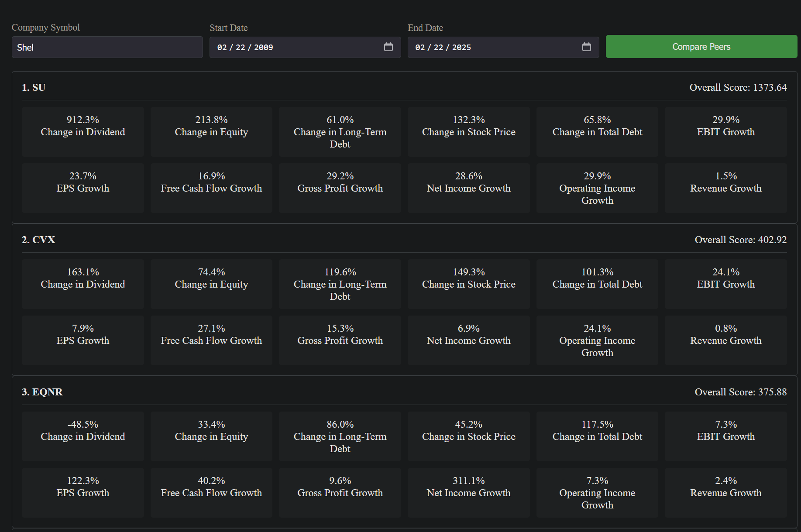Click SU's 61.0% Change in Long-Term Debt card
Screen dimensions: 801x532
click(340, 132)
